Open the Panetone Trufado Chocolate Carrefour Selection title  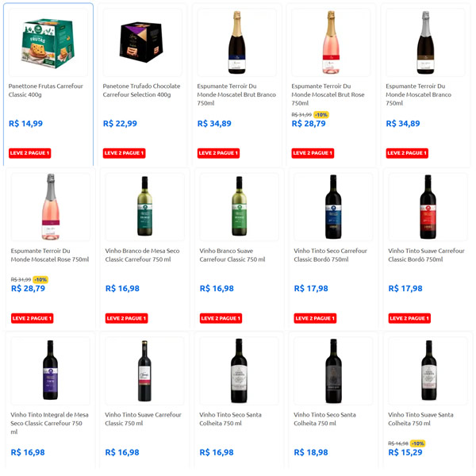142,90
